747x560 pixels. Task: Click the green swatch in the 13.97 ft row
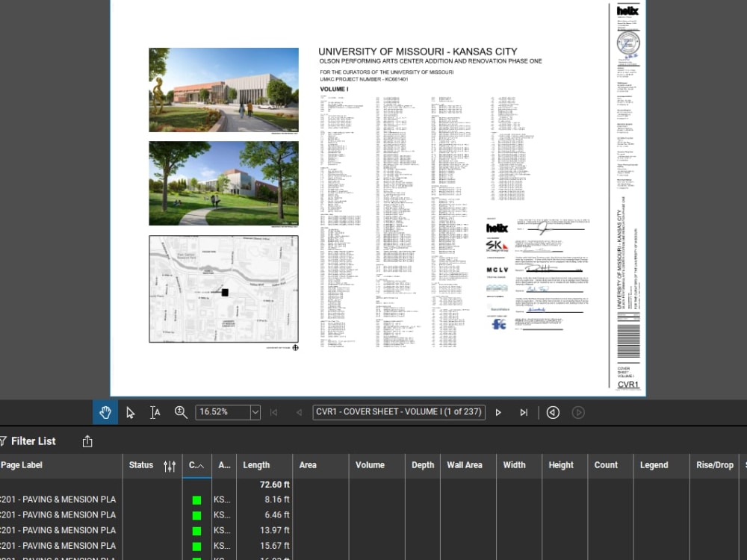(x=196, y=531)
